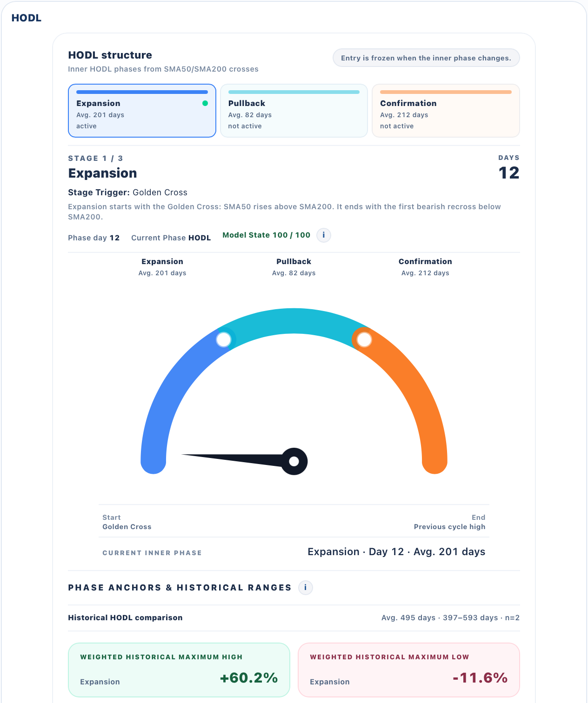Click the "Golden Cross" start label under gauge
Screen dimensions: 588x703
click(127, 527)
